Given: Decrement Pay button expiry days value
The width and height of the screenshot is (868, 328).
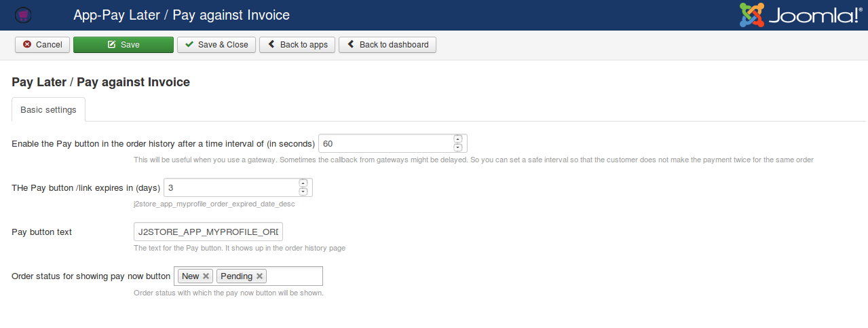Looking at the screenshot, I should [303, 192].
